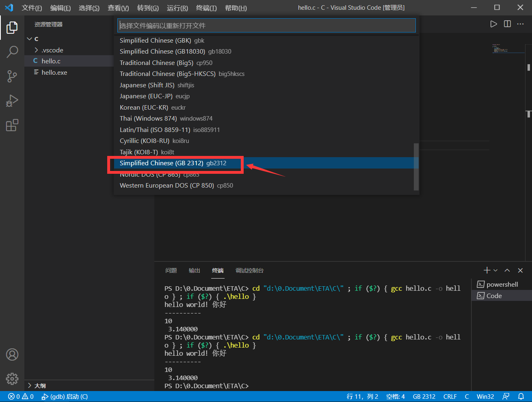
Task: Open hello.c in the explorer
Action: 69,61
